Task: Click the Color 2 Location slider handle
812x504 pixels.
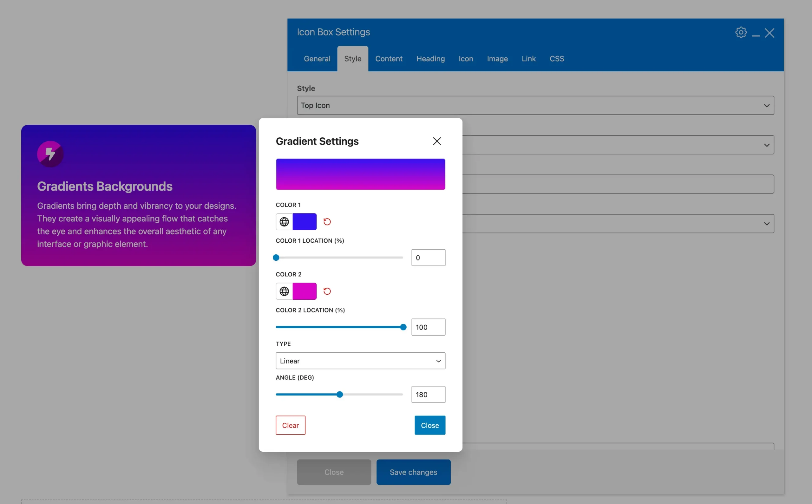Action: (x=403, y=327)
